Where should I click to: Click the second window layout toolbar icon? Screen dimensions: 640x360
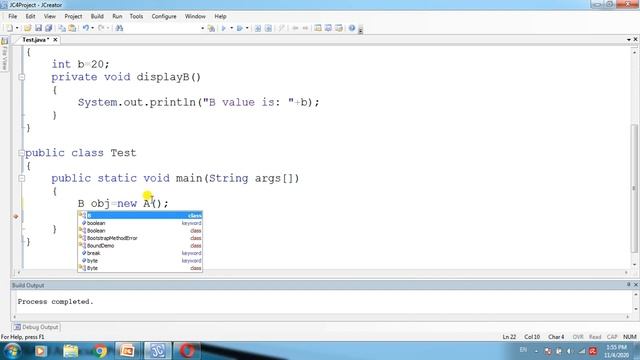pyautogui.click(x=328, y=28)
